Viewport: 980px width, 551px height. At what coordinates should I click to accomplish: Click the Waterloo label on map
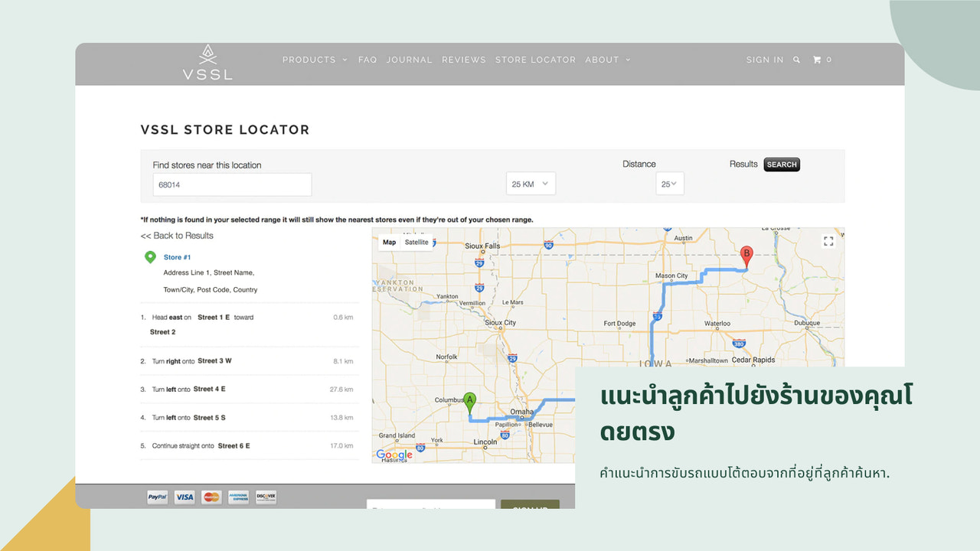(717, 324)
